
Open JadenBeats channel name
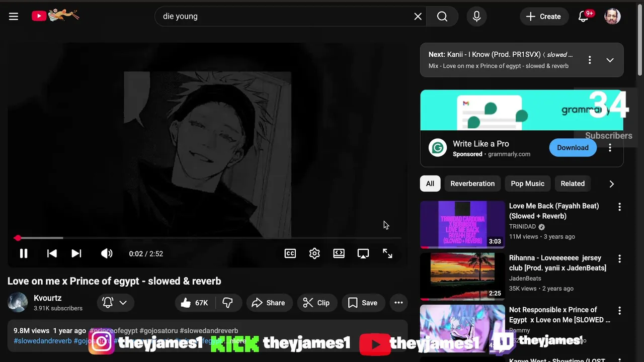[525, 279]
